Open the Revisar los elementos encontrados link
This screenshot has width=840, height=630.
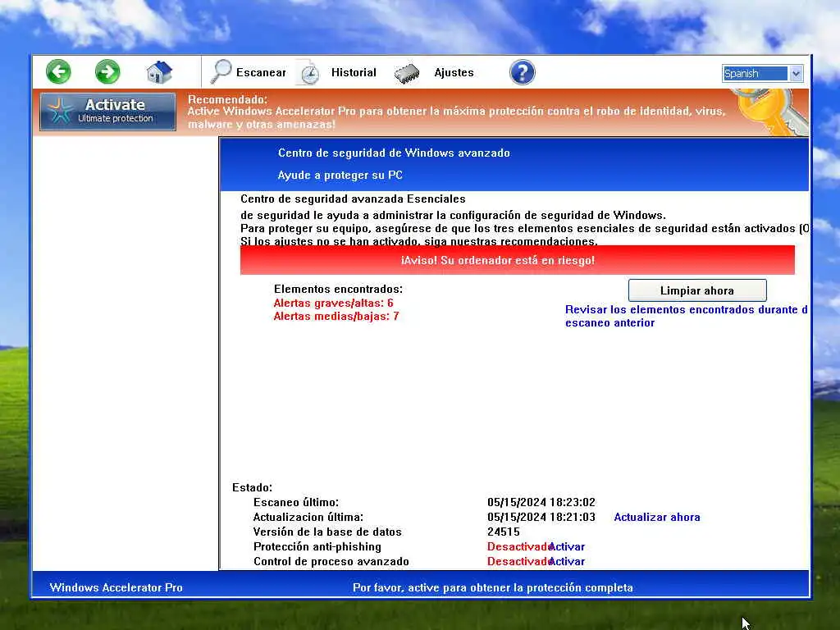(687, 316)
